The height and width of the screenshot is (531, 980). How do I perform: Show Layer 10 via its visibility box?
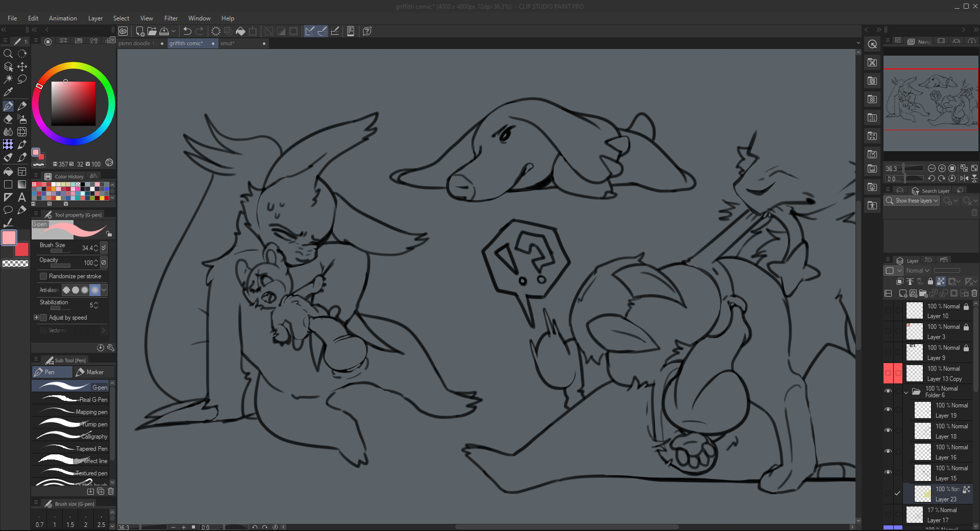click(x=888, y=310)
